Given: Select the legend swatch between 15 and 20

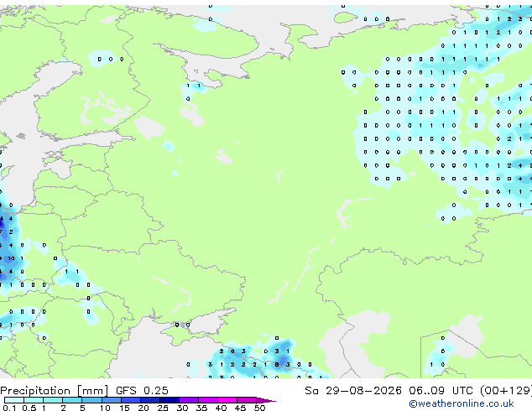Looking at the screenshot, I should click(x=131, y=400).
